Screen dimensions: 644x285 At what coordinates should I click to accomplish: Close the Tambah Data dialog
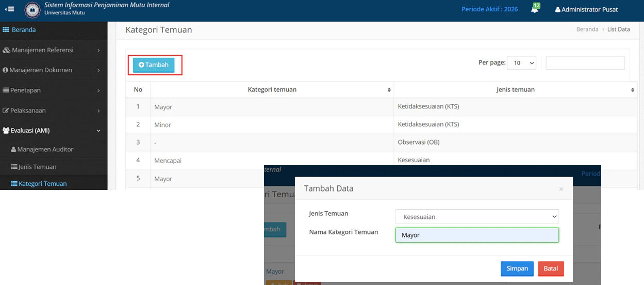[561, 189]
